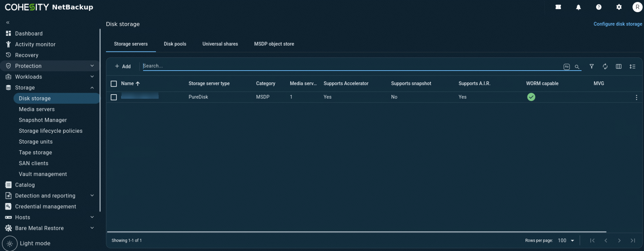The height and width of the screenshot is (251, 644).
Task: Jump to last page button
Action: (x=633, y=241)
